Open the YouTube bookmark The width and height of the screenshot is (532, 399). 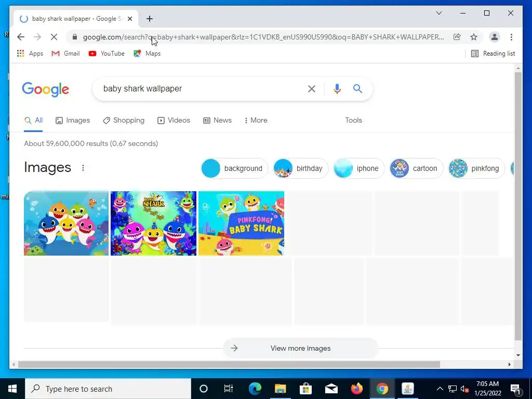[x=107, y=54]
